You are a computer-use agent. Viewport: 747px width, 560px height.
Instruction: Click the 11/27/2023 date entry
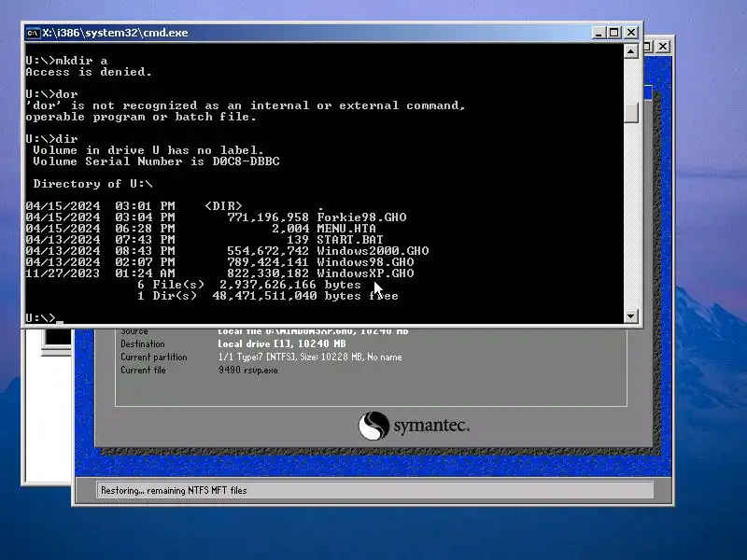point(63,273)
